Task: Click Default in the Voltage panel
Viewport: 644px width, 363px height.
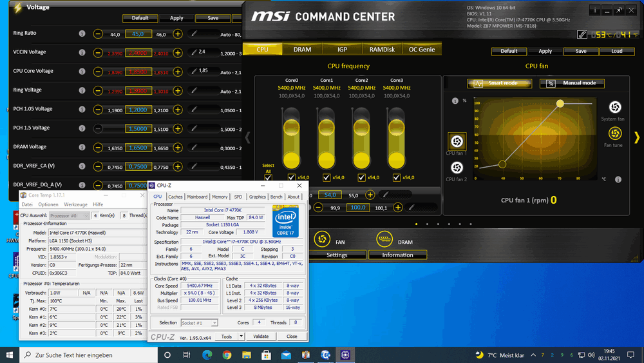Action: pos(140,18)
